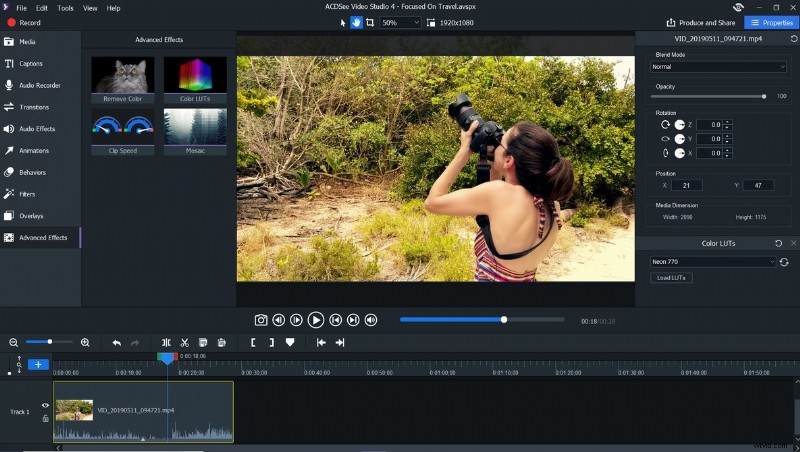Image resolution: width=800 pixels, height=452 pixels.
Task: Split the clip at playhead
Action: [x=166, y=343]
